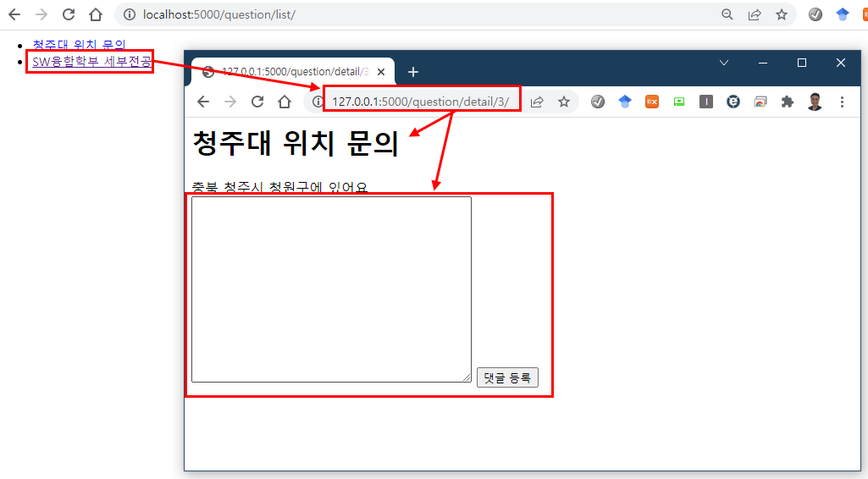Close the 127.0.0.1 browser window
This screenshot has height=479, width=868.
pyautogui.click(x=840, y=63)
